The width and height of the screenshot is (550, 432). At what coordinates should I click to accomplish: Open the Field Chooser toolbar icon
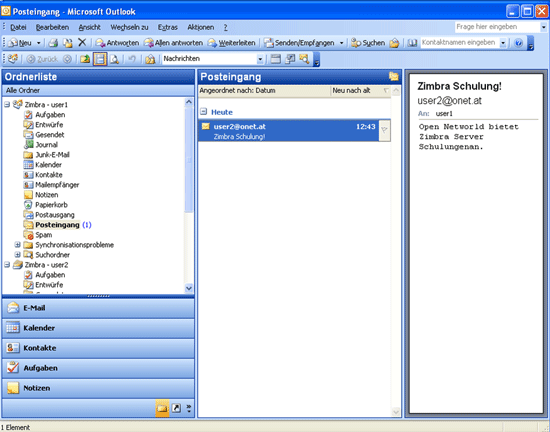coord(290,59)
